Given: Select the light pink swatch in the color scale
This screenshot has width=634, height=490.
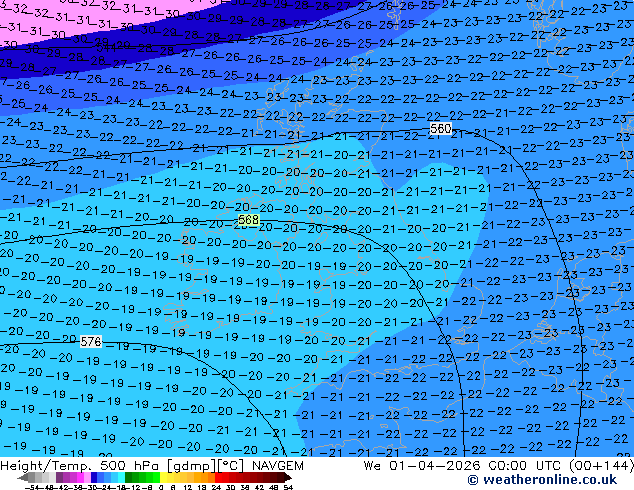Looking at the screenshot, I should [87, 477].
